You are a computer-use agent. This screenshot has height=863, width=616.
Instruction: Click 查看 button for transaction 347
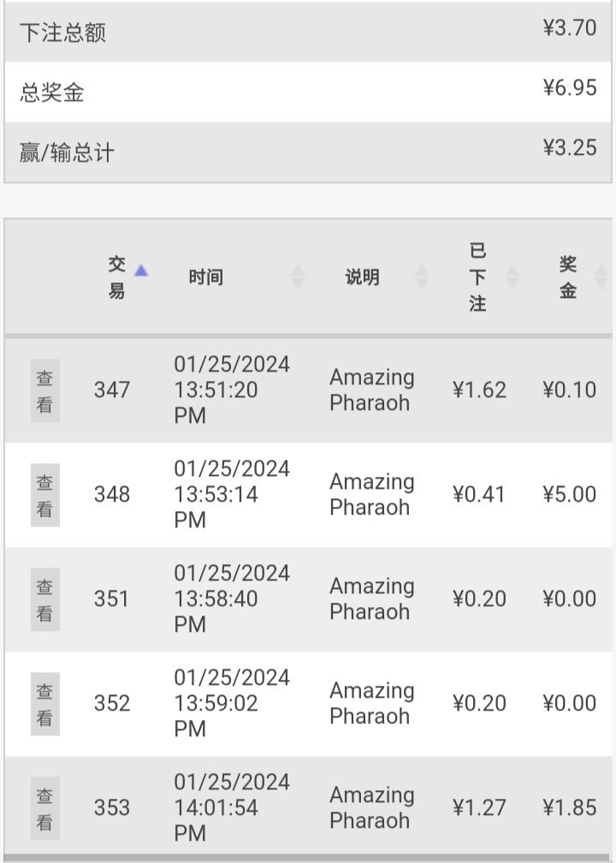coord(44,390)
